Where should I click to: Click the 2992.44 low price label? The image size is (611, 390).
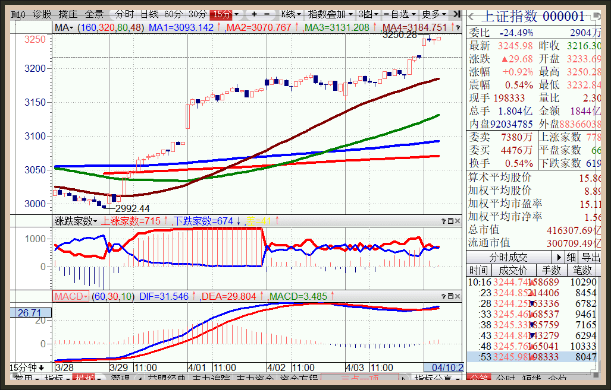(132, 209)
